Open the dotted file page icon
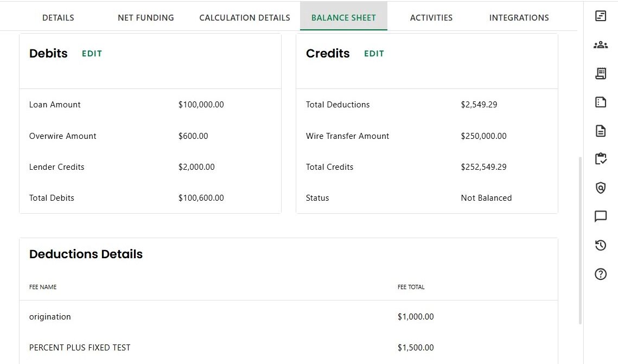 point(600,103)
